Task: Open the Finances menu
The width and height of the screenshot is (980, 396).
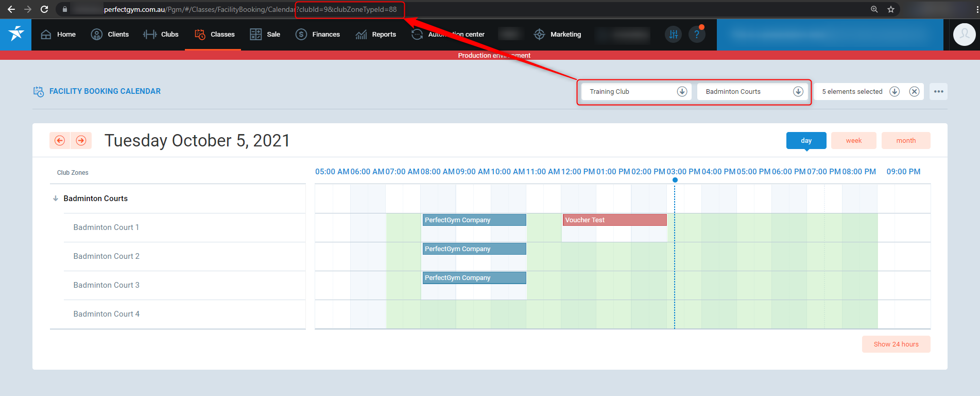Action: [x=318, y=35]
